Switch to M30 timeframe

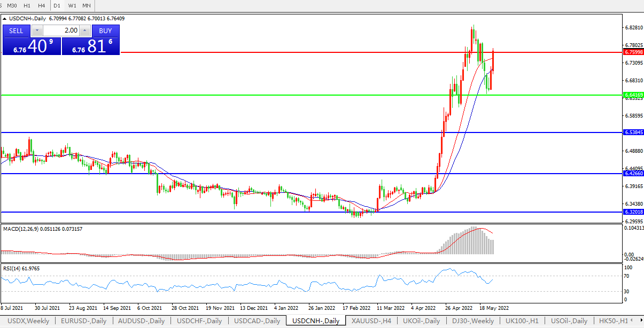pyautogui.click(x=12, y=5)
